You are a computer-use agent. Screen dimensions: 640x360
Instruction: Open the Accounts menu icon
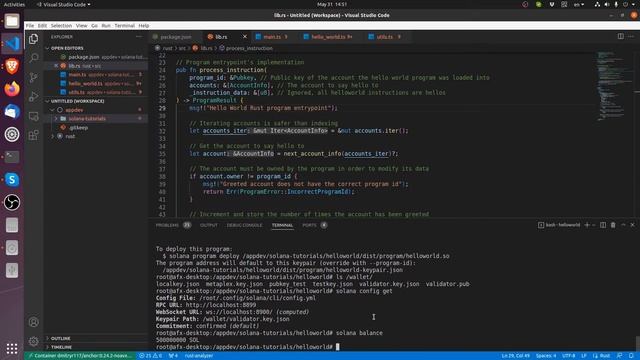pyautogui.click(x=33, y=322)
